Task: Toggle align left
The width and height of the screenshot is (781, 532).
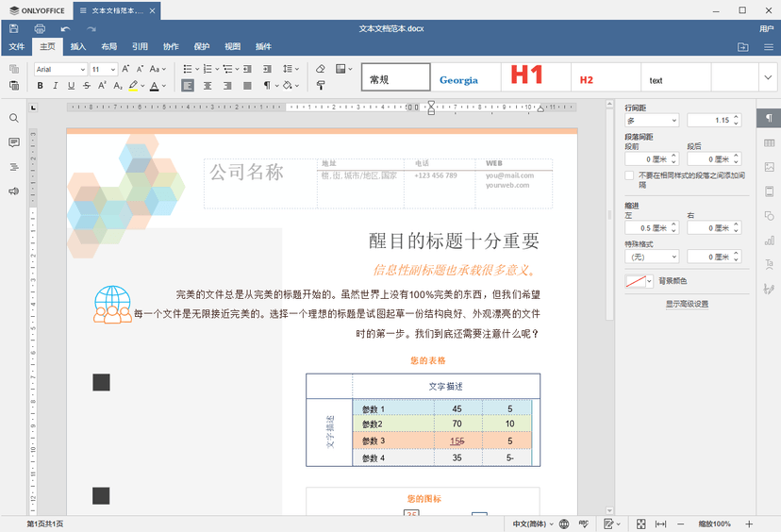Action: [x=188, y=86]
